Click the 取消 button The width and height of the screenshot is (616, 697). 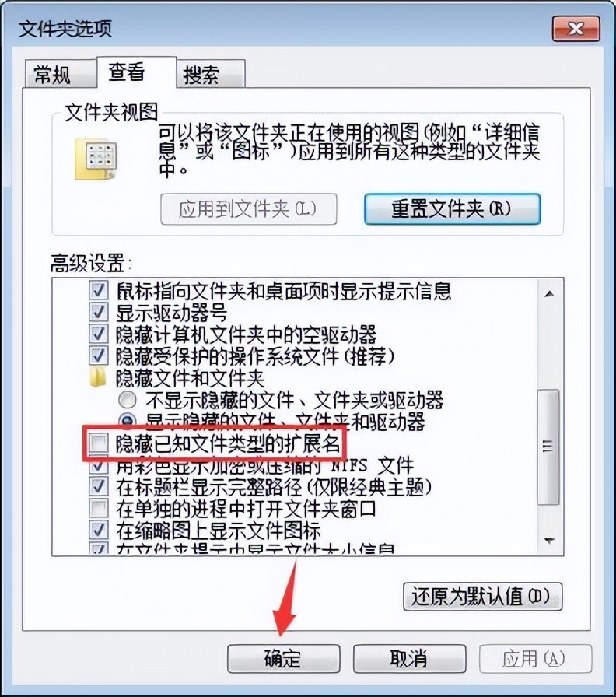[x=409, y=658]
